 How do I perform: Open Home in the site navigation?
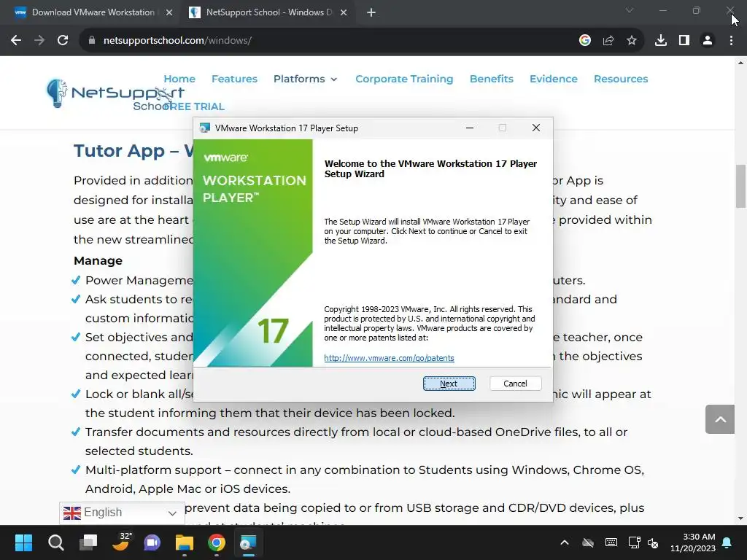[179, 79]
